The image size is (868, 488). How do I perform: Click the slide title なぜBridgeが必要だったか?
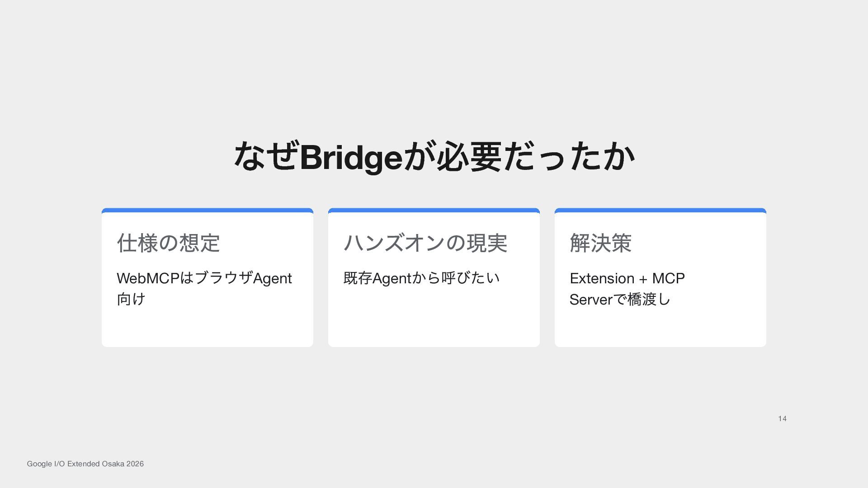pyautogui.click(x=434, y=156)
